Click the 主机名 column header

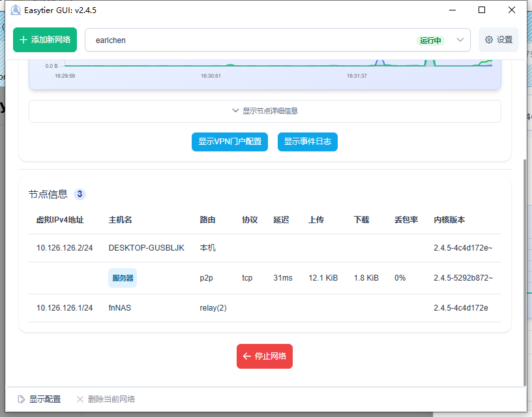click(x=121, y=220)
